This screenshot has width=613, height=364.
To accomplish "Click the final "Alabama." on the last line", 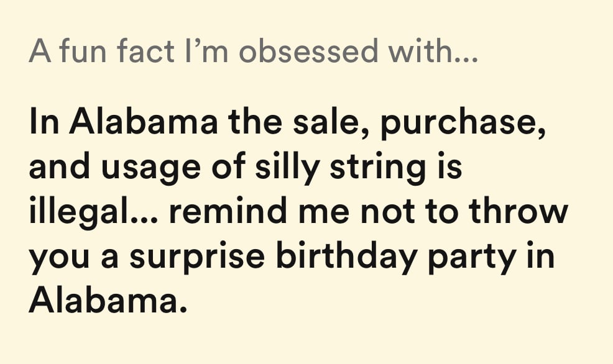I will [x=108, y=301].
